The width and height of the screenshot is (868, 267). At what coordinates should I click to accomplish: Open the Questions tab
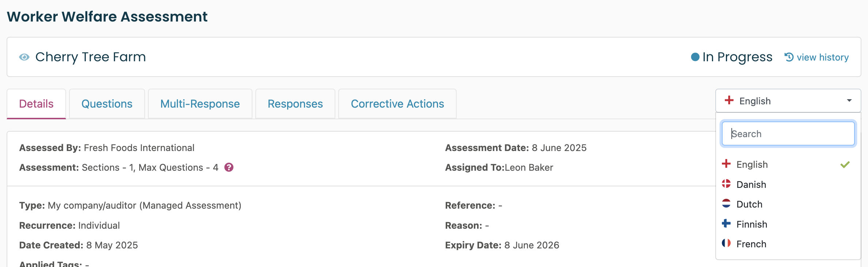[x=107, y=104]
